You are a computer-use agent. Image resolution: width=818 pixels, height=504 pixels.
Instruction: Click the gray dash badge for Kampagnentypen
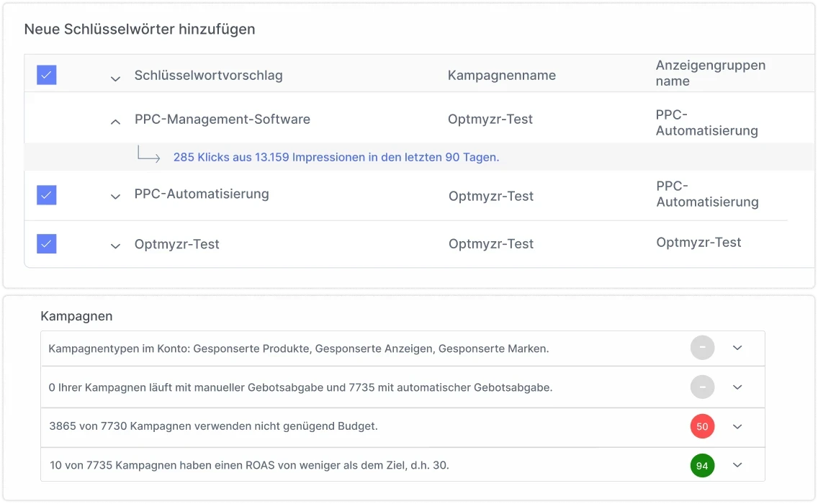click(x=702, y=348)
